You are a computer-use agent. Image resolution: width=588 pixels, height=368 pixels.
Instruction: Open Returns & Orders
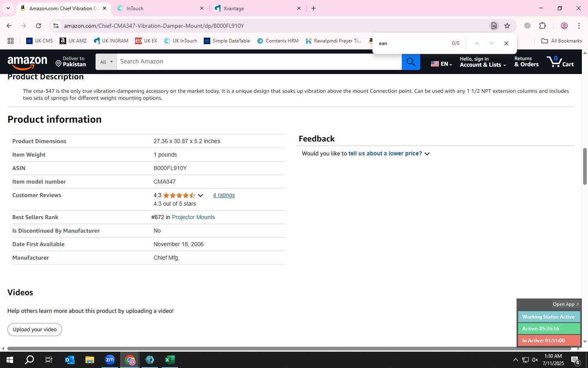[526, 62]
